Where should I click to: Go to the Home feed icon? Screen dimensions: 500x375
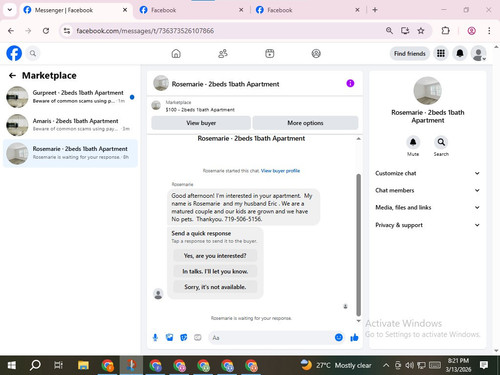coord(176,53)
